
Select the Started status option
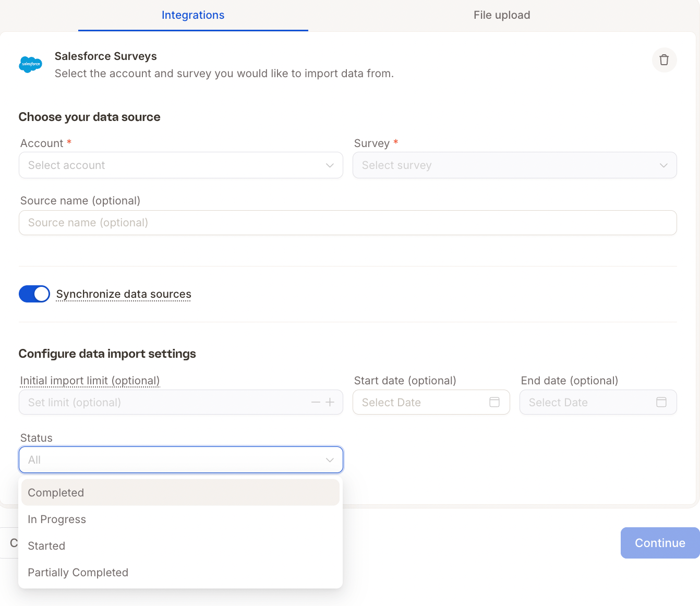tap(180, 546)
